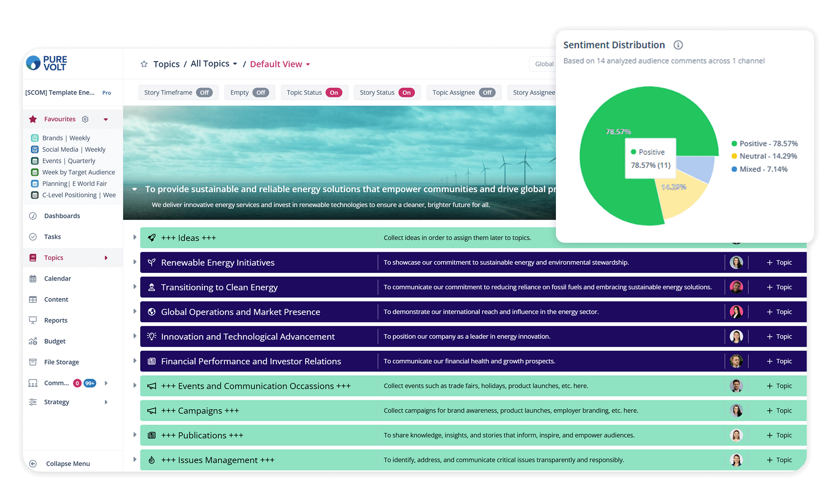The height and width of the screenshot is (504, 830).
Task: Click the flame icon for Issues Management
Action: (152, 460)
